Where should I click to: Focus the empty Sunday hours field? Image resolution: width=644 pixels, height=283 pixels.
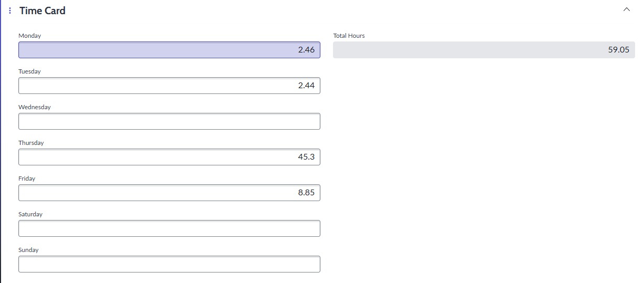coord(169,264)
